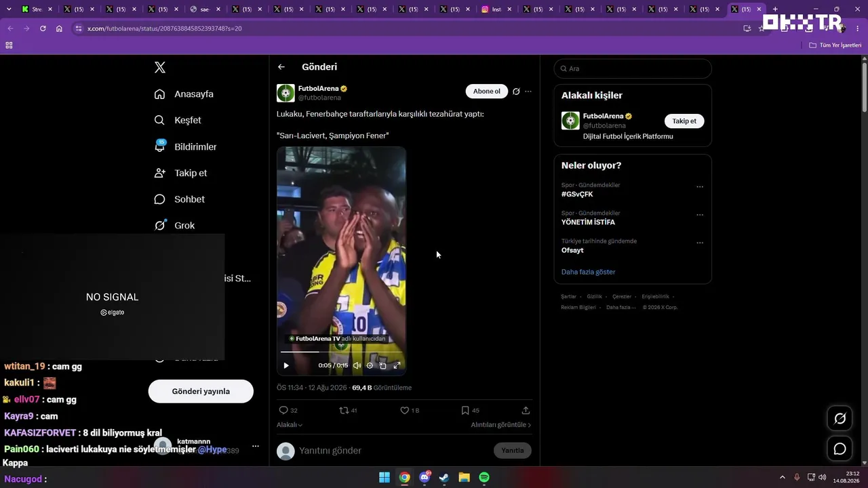This screenshot has width=868, height=488.
Task: Open YÖNETİM İSTİFA trending topic
Action: [589, 222]
